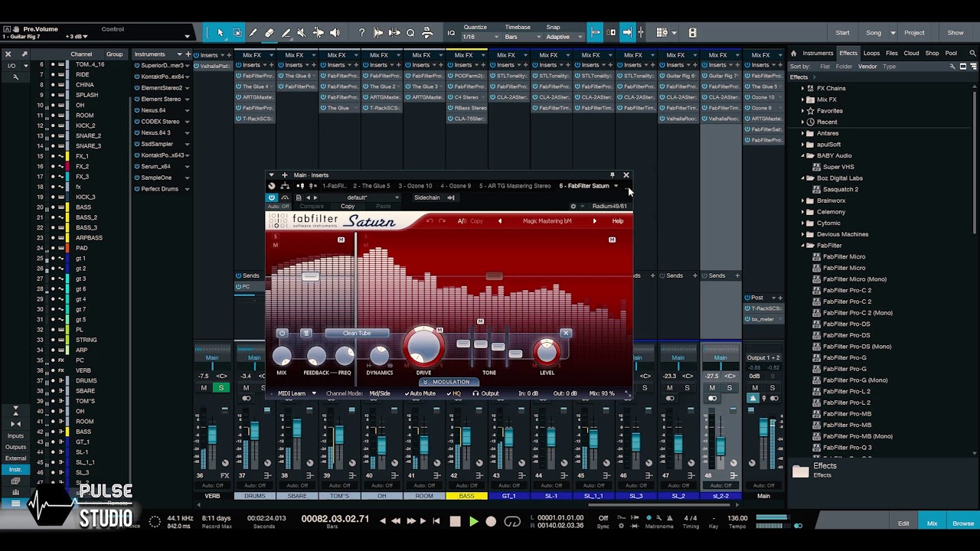Select the Range tool in the toolbar
Viewport: 980px width, 551px height.
click(237, 33)
